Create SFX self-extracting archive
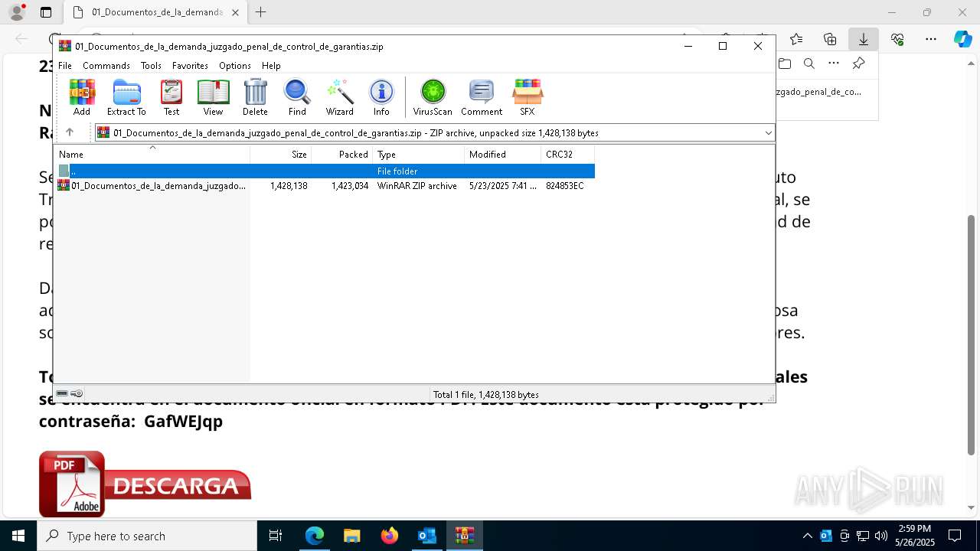This screenshot has width=980, height=551. pos(528,97)
